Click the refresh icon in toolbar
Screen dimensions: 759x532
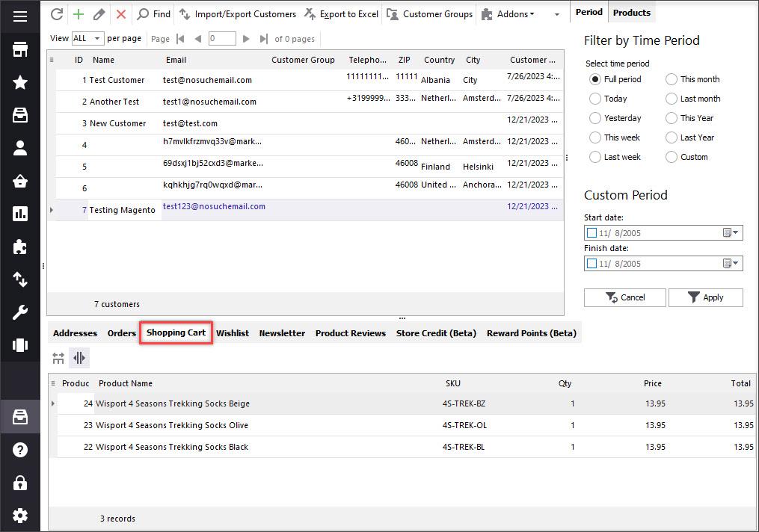pyautogui.click(x=57, y=13)
